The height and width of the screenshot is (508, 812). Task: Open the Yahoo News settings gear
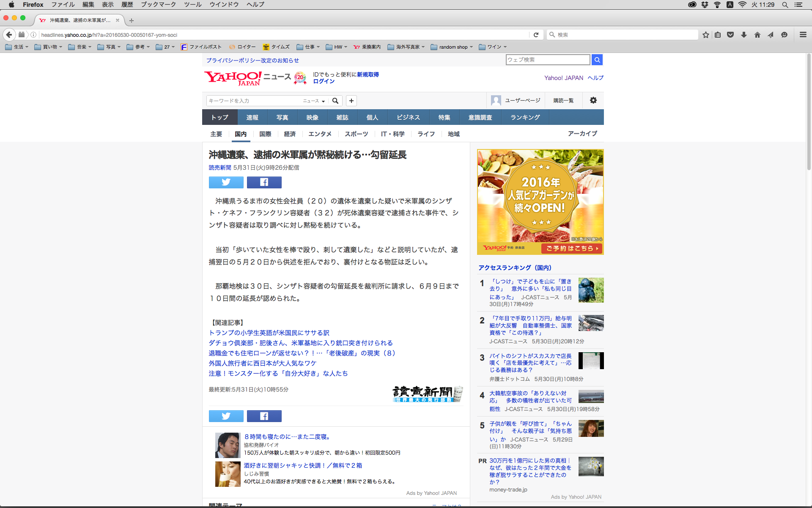tap(593, 100)
